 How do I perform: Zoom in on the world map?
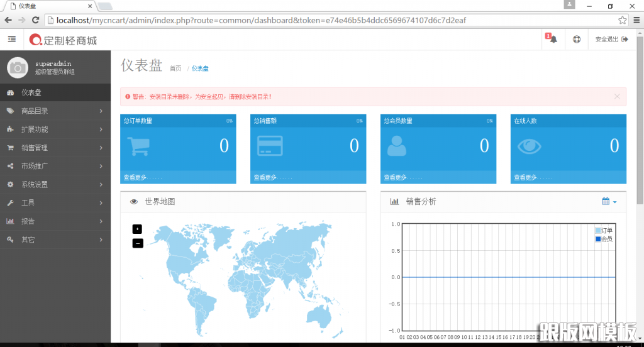[137, 229]
